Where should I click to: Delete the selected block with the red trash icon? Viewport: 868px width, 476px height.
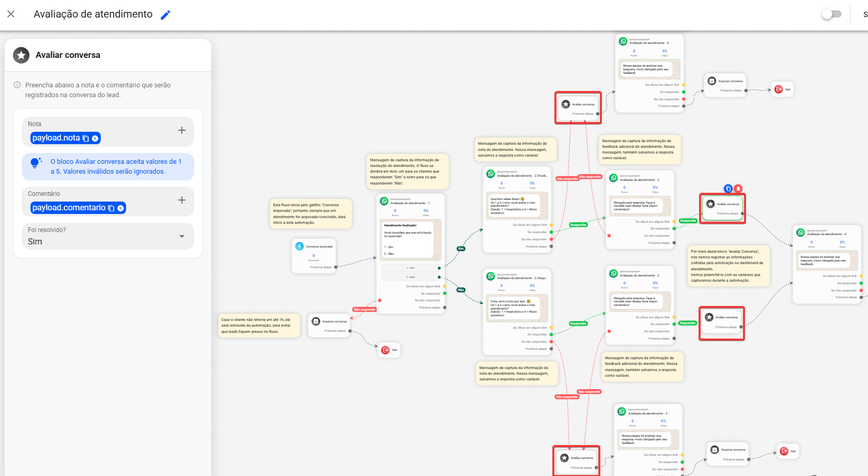click(738, 189)
